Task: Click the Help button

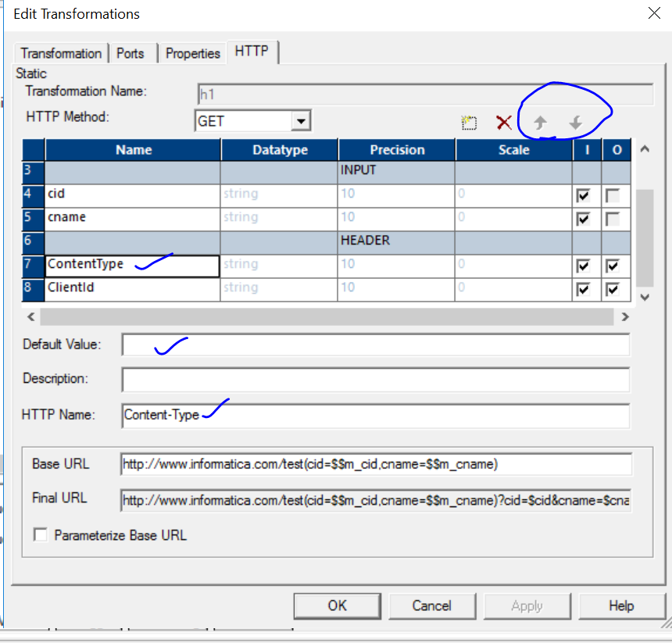Action: 621,605
